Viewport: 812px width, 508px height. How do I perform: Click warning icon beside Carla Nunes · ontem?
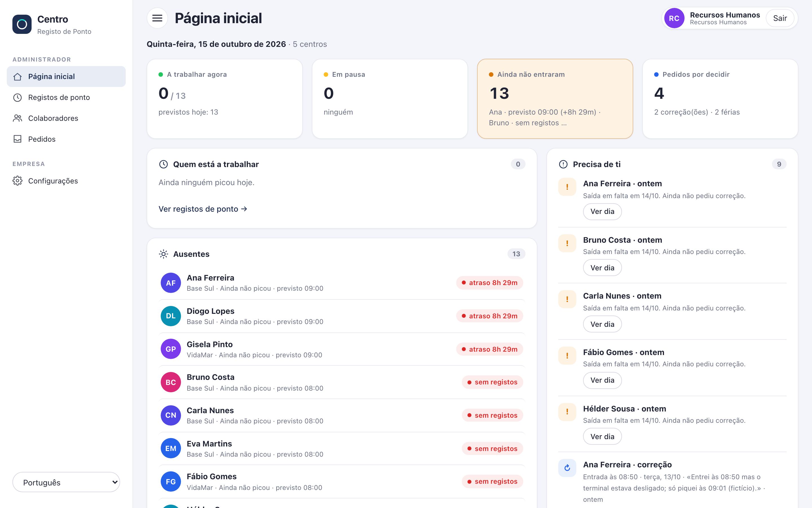[567, 299]
